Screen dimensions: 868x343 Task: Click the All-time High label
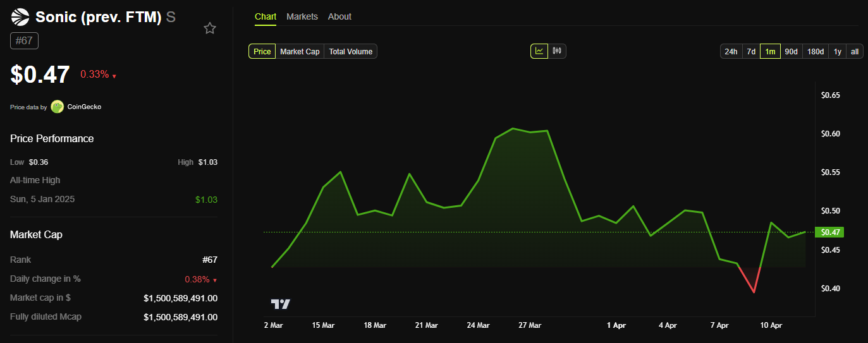(x=35, y=180)
